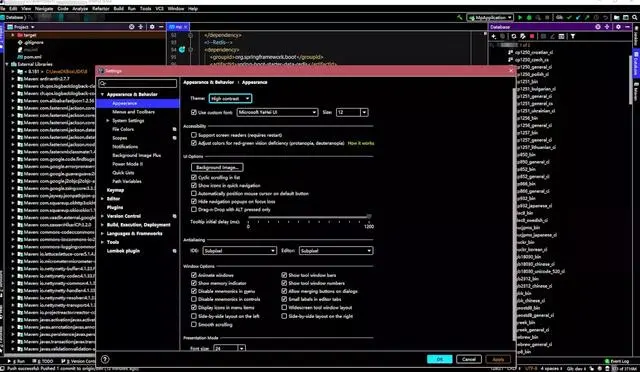
Task: Open the Navigate menu
Action: [x=44, y=9]
